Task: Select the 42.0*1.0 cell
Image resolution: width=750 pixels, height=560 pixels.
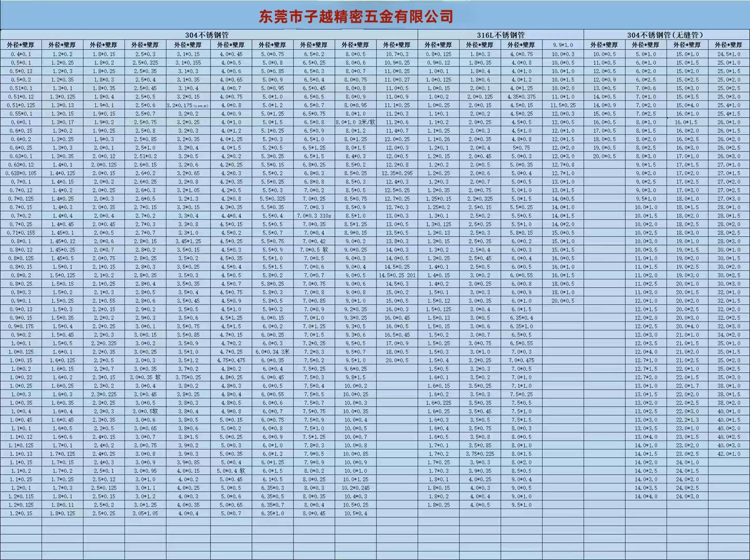Action: (x=729, y=454)
